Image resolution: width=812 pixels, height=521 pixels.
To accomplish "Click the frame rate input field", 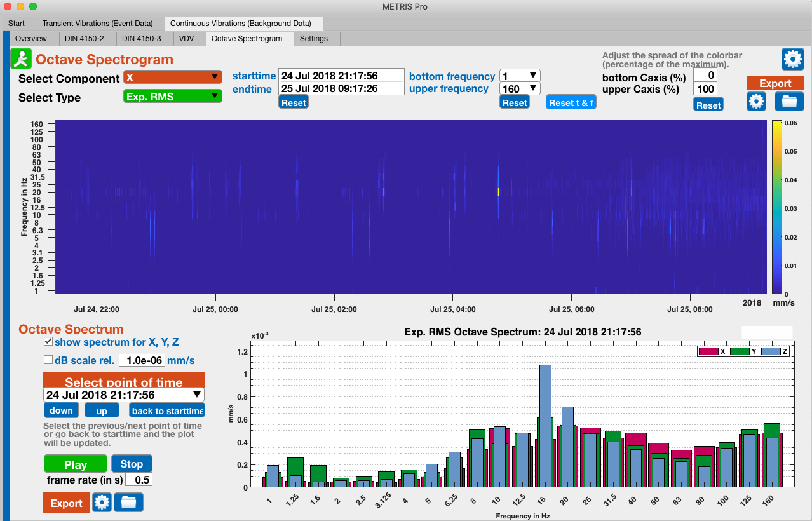I will pyautogui.click(x=139, y=480).
